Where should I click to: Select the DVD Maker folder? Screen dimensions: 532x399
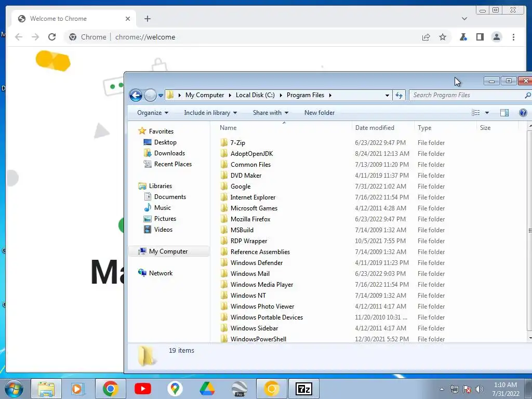pyautogui.click(x=246, y=176)
